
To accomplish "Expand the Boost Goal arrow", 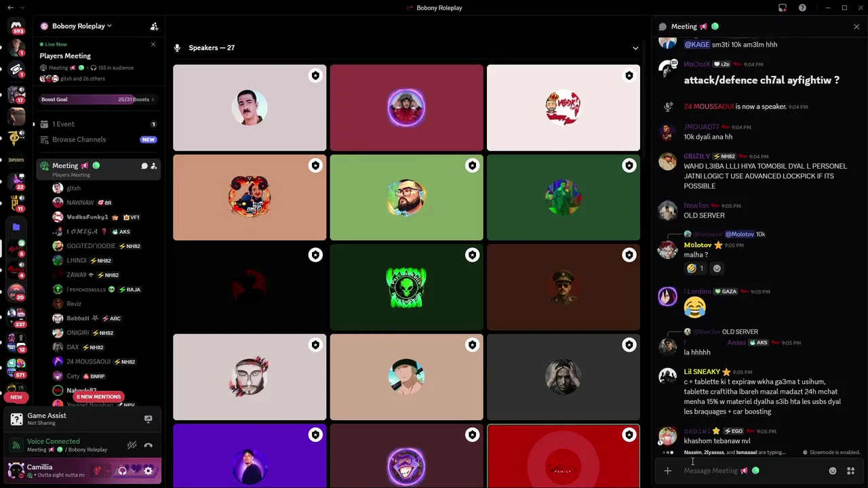I will (x=153, y=100).
